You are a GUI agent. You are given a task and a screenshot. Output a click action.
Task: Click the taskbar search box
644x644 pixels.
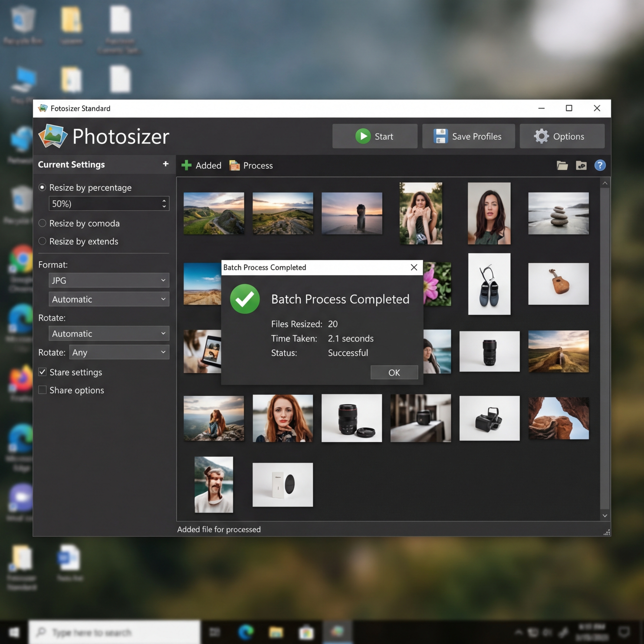pyautogui.click(x=114, y=632)
